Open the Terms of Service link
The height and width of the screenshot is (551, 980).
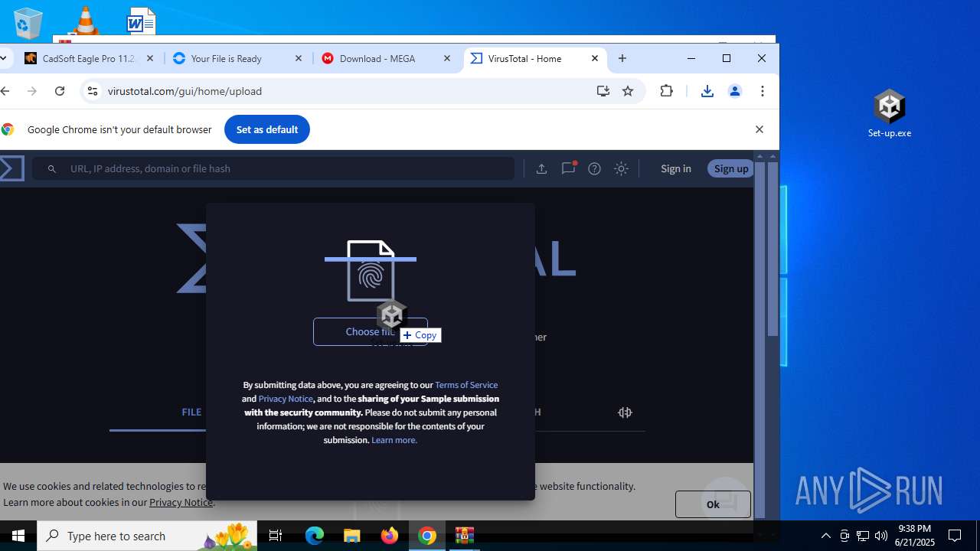466,385
